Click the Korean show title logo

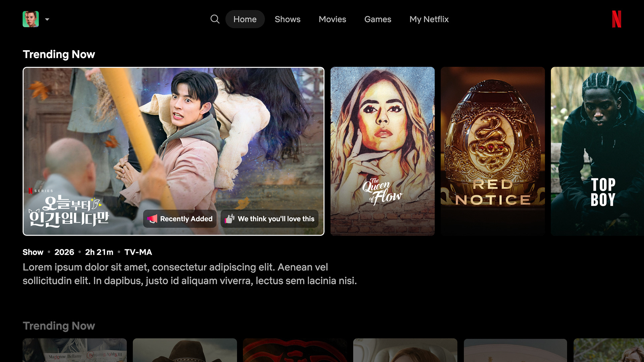pos(69,211)
